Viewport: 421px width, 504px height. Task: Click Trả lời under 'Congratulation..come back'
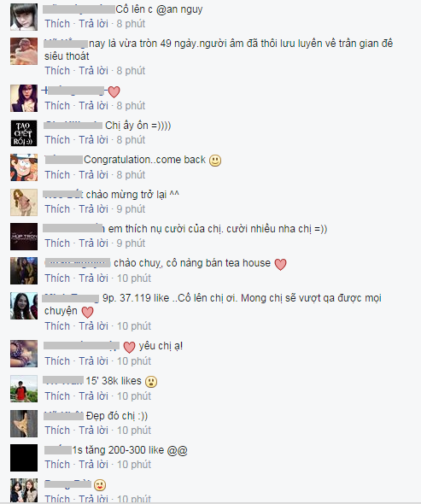click(94, 175)
